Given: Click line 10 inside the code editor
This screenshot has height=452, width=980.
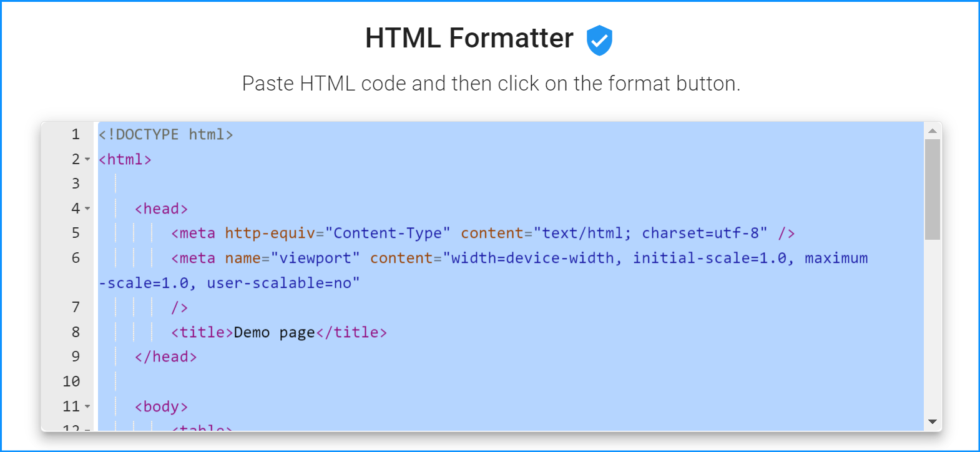Looking at the screenshot, I should pyautogui.click(x=250, y=381).
